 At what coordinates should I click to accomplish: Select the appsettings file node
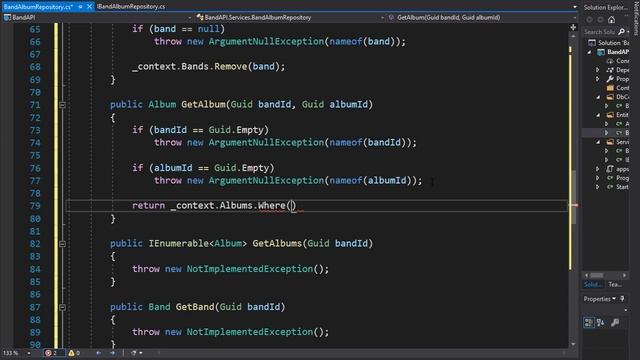point(618,169)
